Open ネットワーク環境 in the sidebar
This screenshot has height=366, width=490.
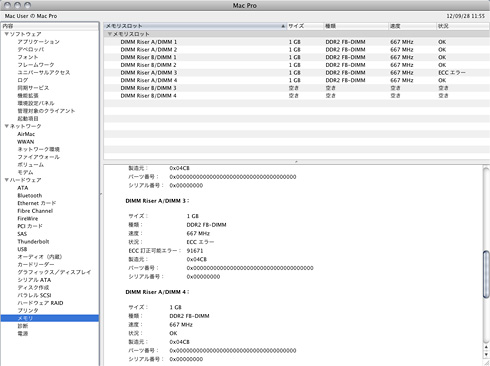tap(38, 149)
